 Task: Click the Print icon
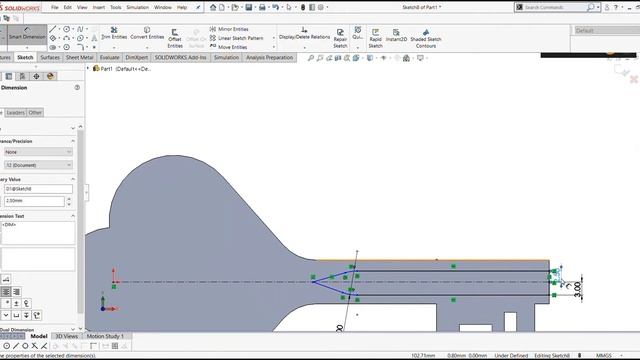click(262, 7)
